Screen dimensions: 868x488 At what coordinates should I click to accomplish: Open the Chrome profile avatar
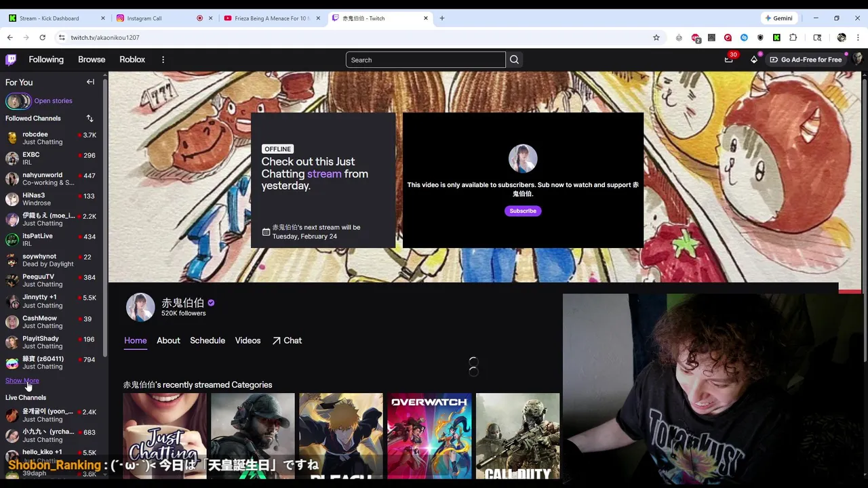coord(842,37)
